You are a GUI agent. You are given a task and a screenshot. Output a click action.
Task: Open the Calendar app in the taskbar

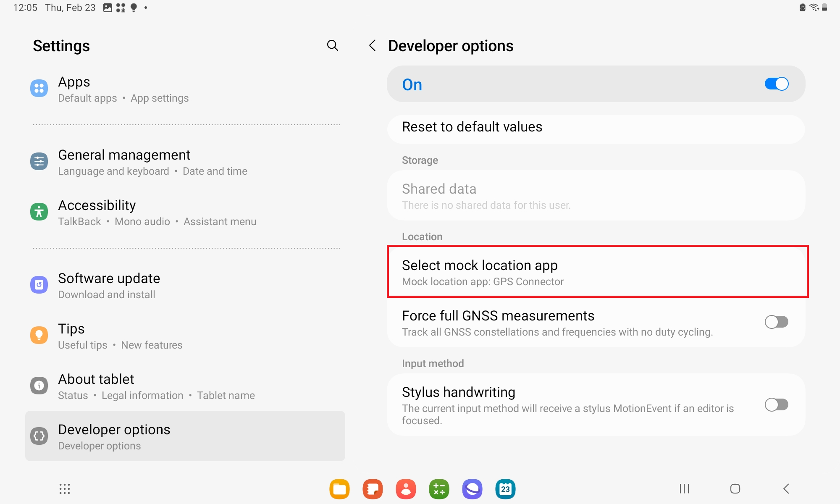pyautogui.click(x=505, y=489)
